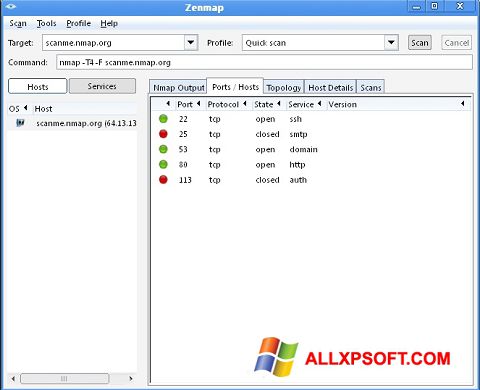Click the green status icon for port 53
Screen dimensions: 480x390
163,149
